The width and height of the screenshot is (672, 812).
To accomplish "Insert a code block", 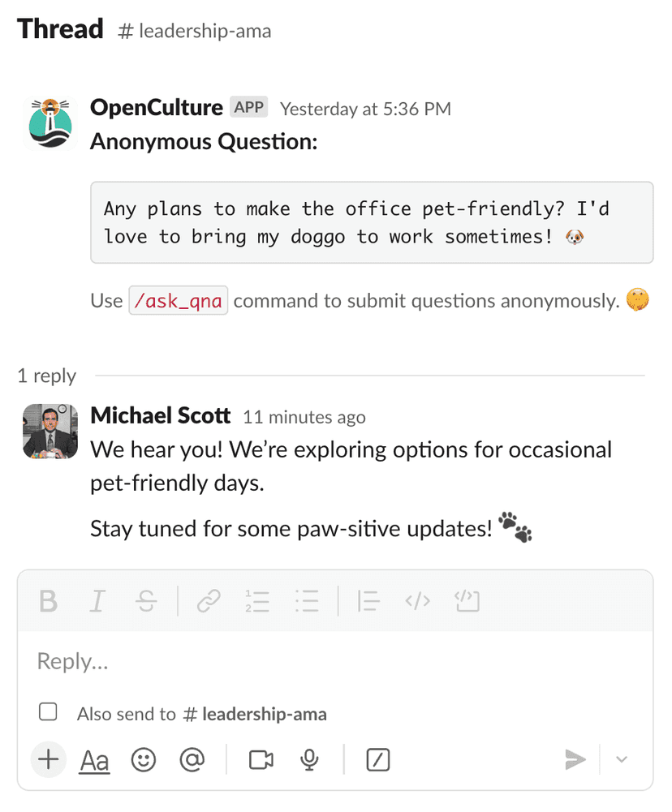I will (x=467, y=601).
